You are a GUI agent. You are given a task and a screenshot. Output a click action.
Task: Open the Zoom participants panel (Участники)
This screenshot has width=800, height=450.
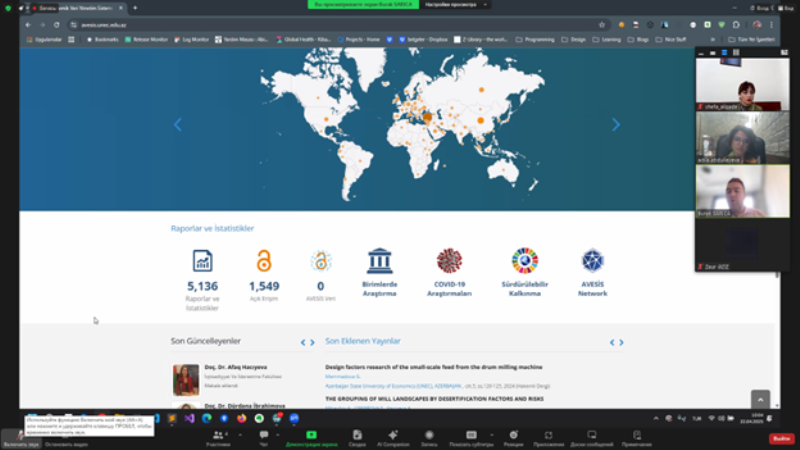pos(217,435)
